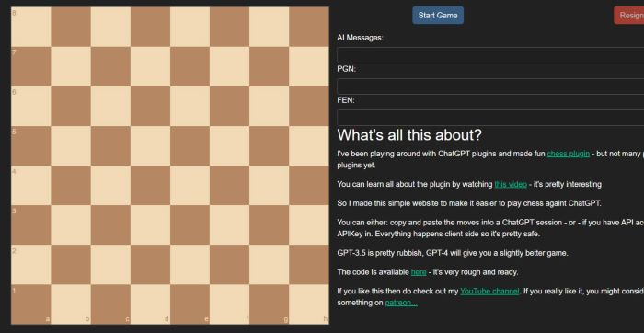Click the Start Game button
Screen dimensions: 644x333
[x=438, y=16]
